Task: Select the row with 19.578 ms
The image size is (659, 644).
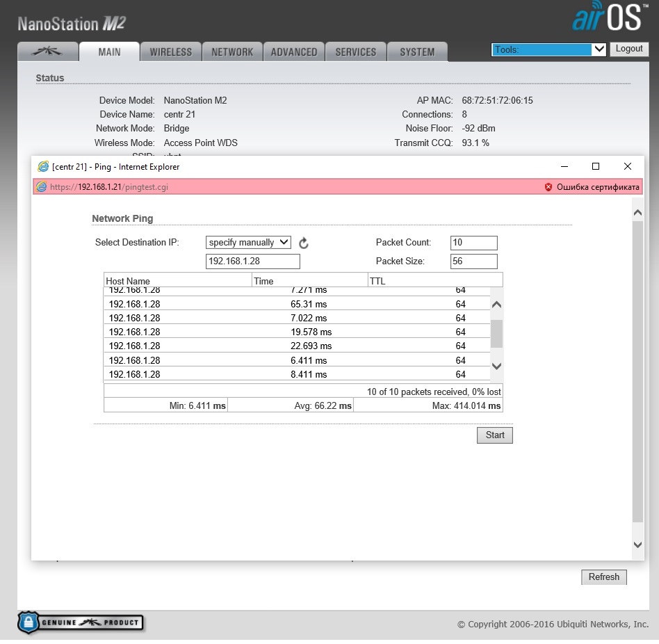Action: pos(297,332)
